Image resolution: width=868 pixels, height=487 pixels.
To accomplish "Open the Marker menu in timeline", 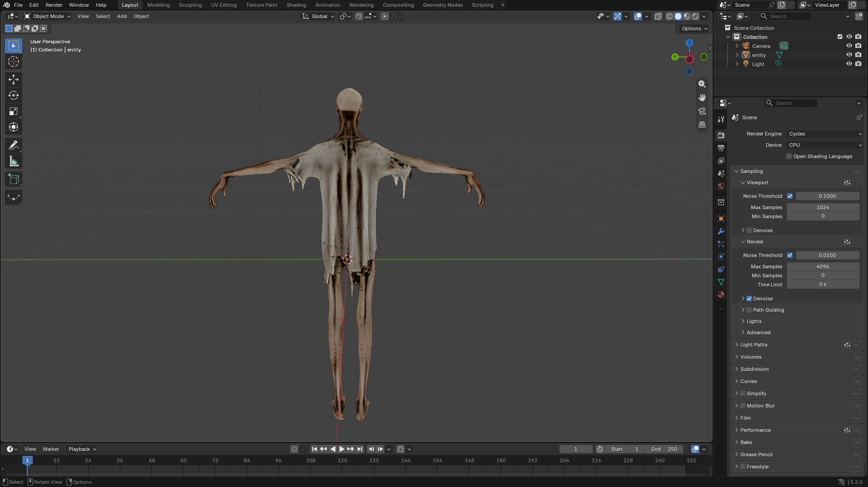I will [x=51, y=449].
